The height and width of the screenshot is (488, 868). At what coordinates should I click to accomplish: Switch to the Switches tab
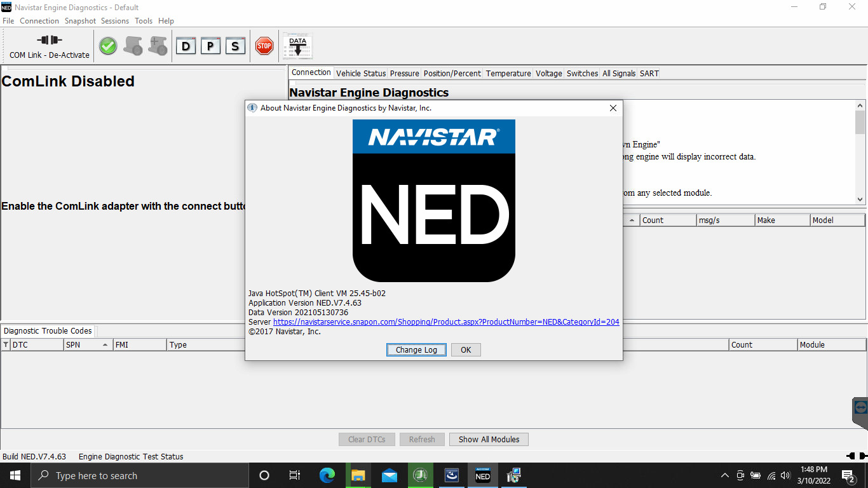[583, 74]
